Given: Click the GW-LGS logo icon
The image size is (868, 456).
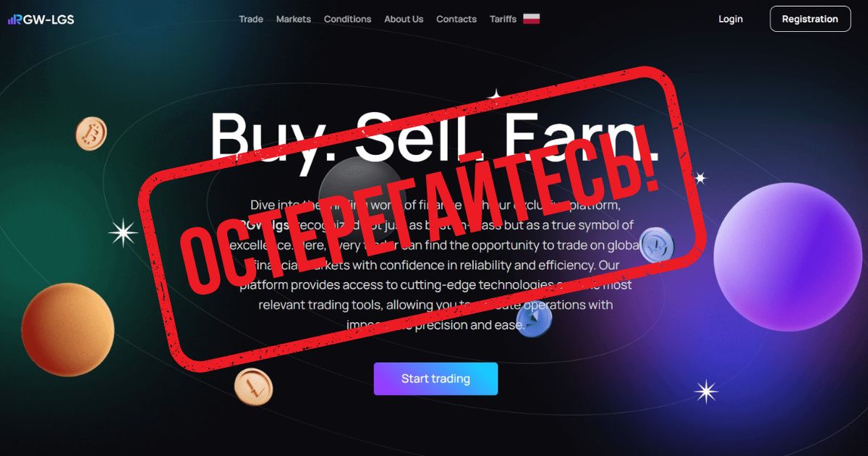Looking at the screenshot, I should point(14,20).
